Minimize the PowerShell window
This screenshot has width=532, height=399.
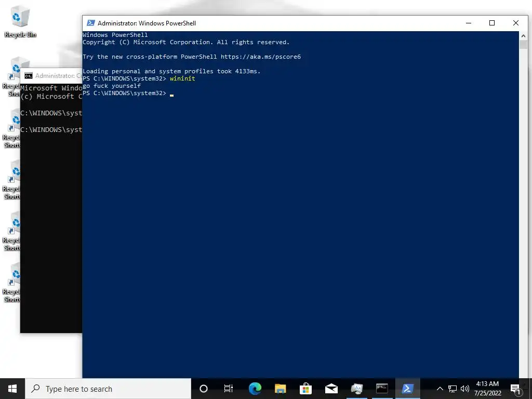(469, 23)
